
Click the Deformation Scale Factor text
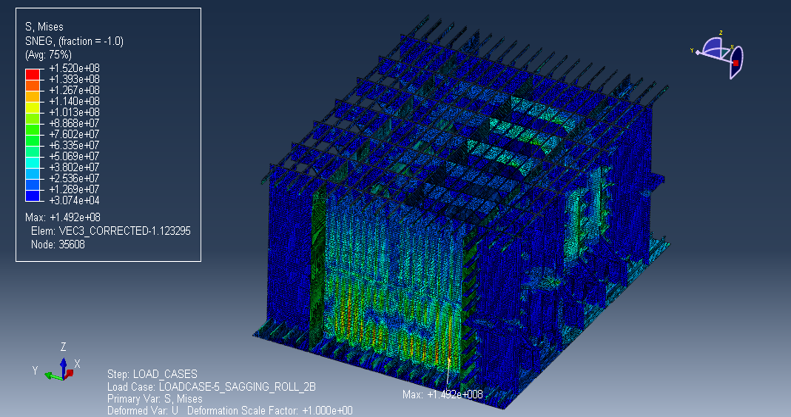[282, 411]
